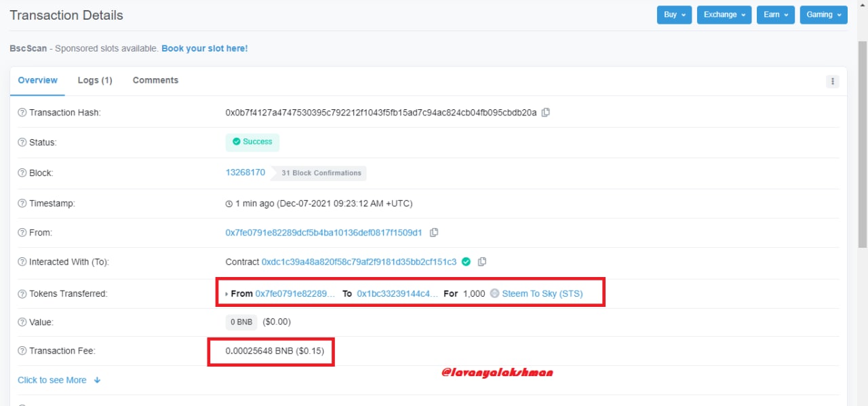Click the Transaction Details heading
Image resolution: width=868 pixels, height=406 pixels.
click(x=66, y=15)
